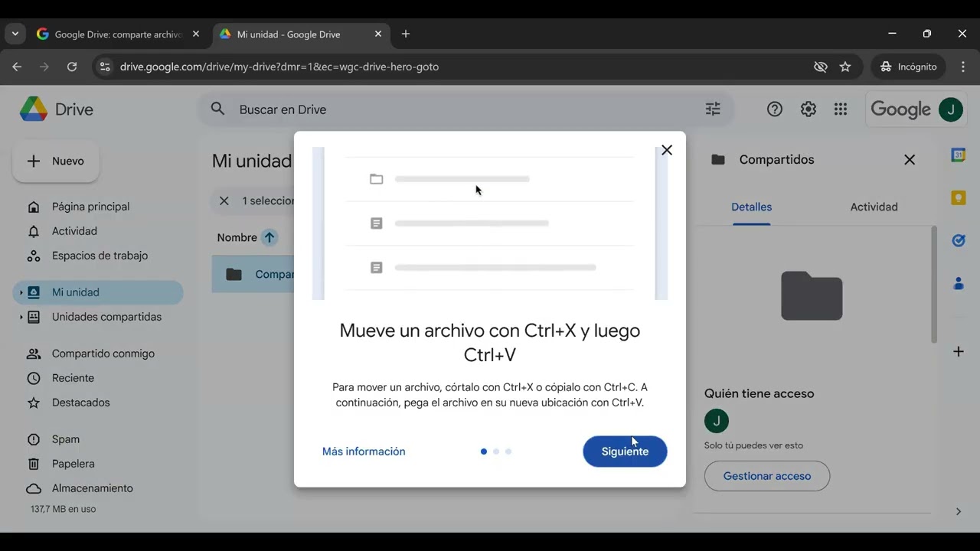The width and height of the screenshot is (980, 551).
Task: Open the tab search dropdown
Action: coord(15,34)
